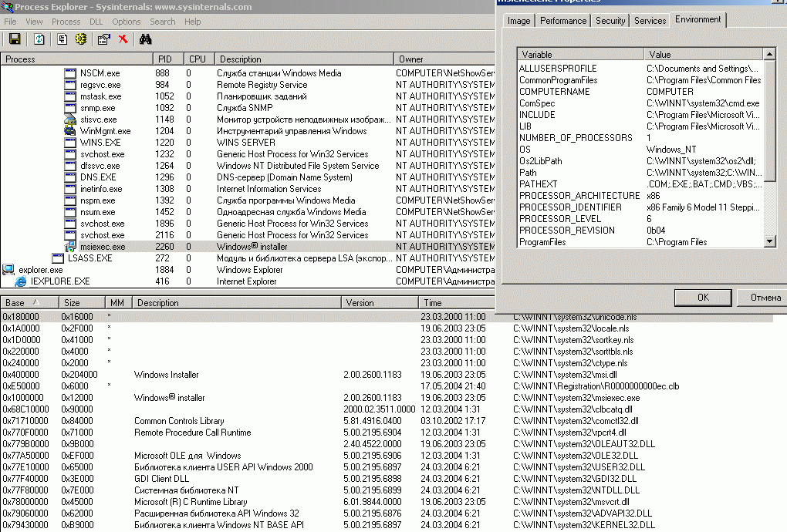Switch to the Security tab
Viewport: 787px width, 532px height.
[x=610, y=21]
